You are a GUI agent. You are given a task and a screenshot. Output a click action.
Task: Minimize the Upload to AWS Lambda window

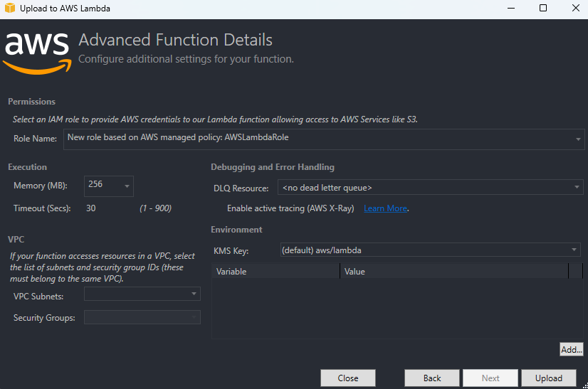click(x=510, y=9)
